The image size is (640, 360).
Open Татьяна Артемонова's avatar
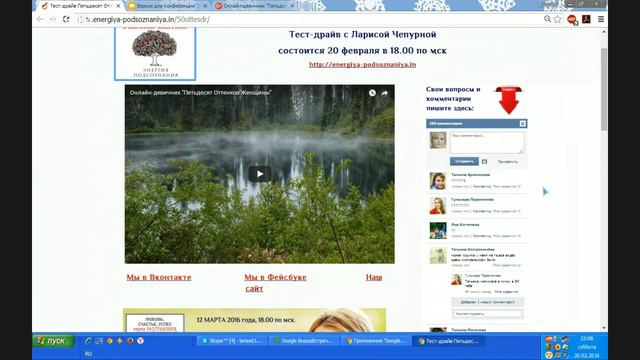tap(438, 181)
